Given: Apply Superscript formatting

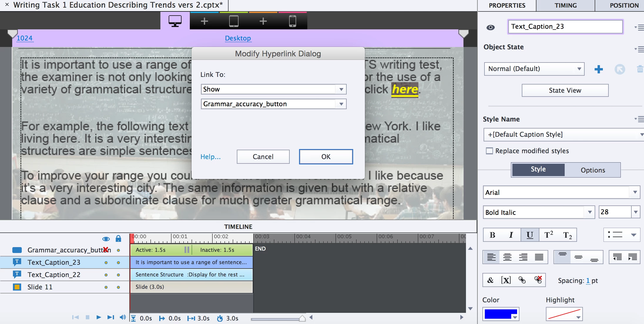Looking at the screenshot, I should click(549, 235).
